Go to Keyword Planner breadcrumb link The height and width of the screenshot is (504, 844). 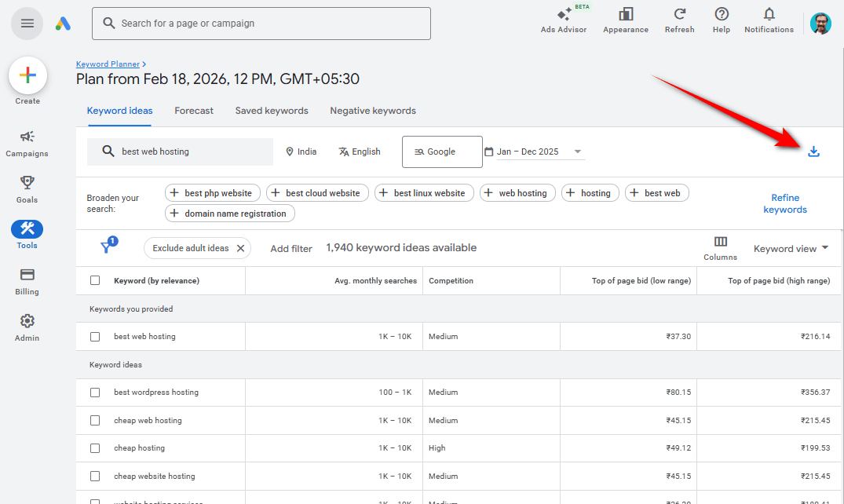tap(108, 64)
